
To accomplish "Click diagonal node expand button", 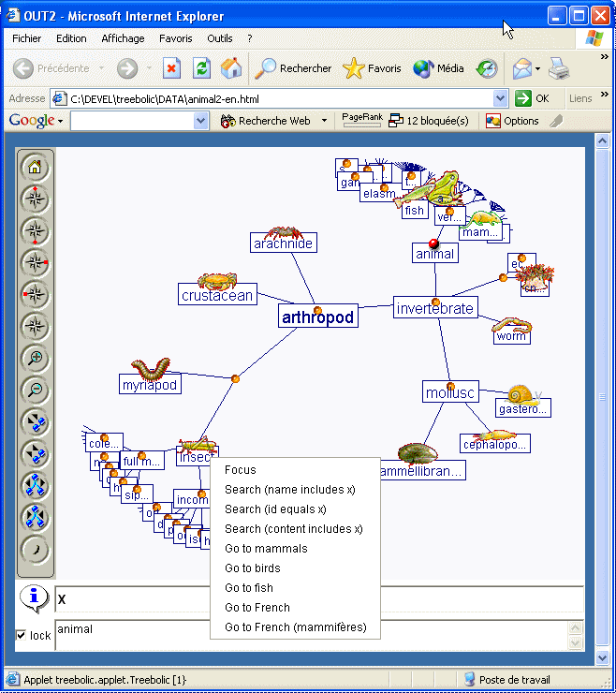I will (x=35, y=422).
